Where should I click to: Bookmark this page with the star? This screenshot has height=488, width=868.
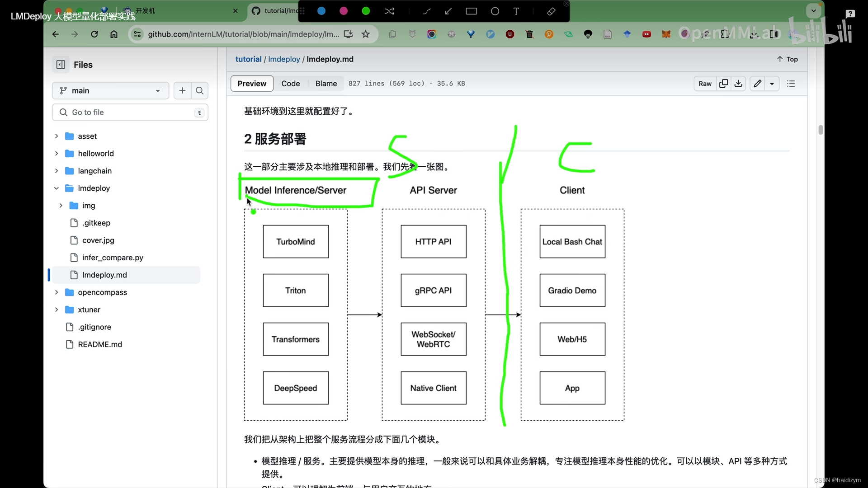point(366,34)
